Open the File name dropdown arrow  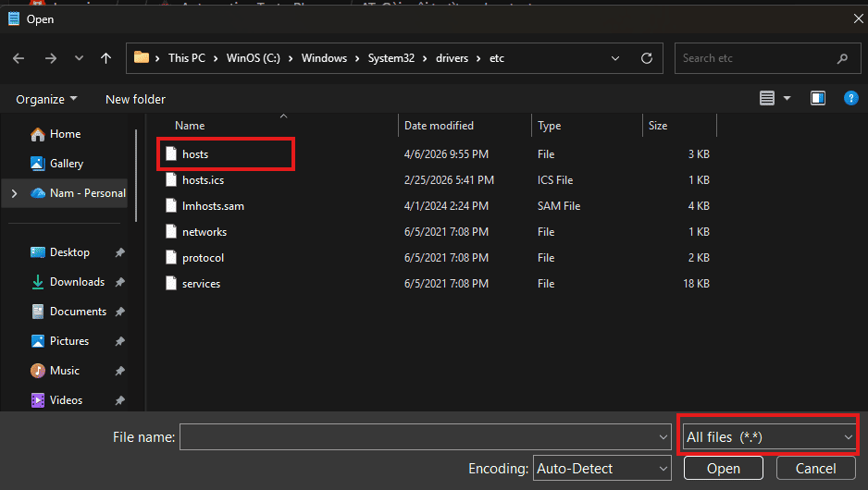(663, 437)
